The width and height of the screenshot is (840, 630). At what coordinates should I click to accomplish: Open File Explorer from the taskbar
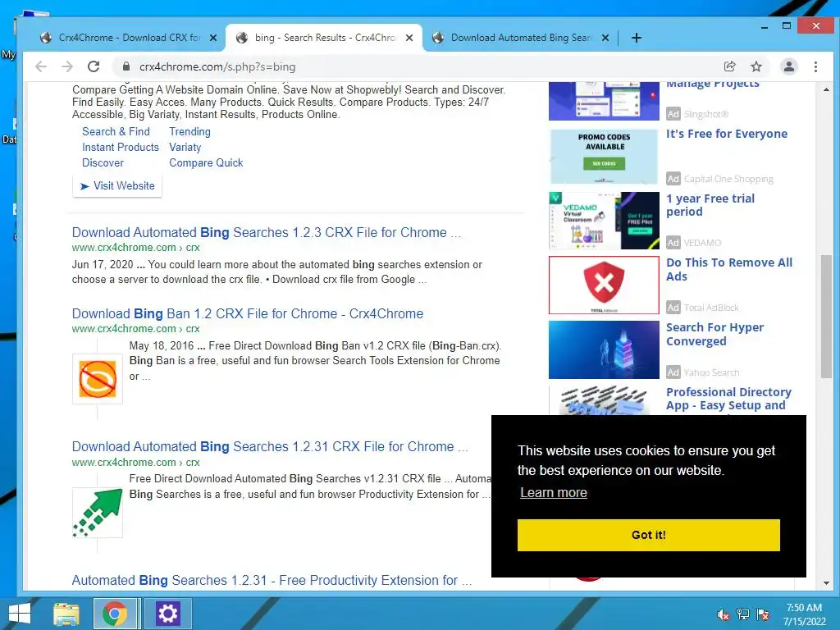click(x=66, y=614)
